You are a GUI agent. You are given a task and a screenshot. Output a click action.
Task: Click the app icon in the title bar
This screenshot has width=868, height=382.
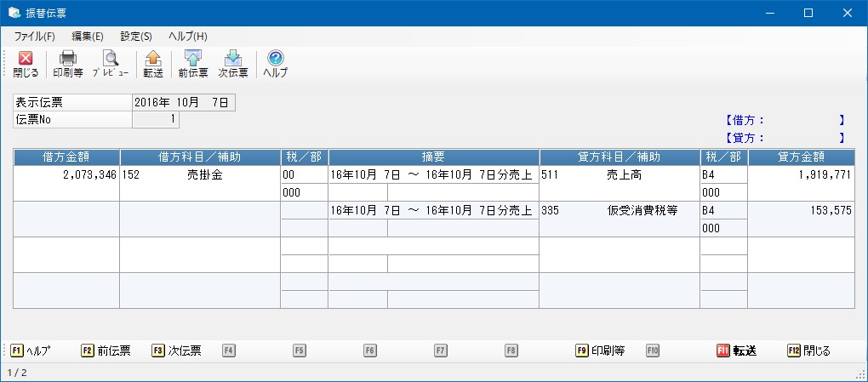14,13
